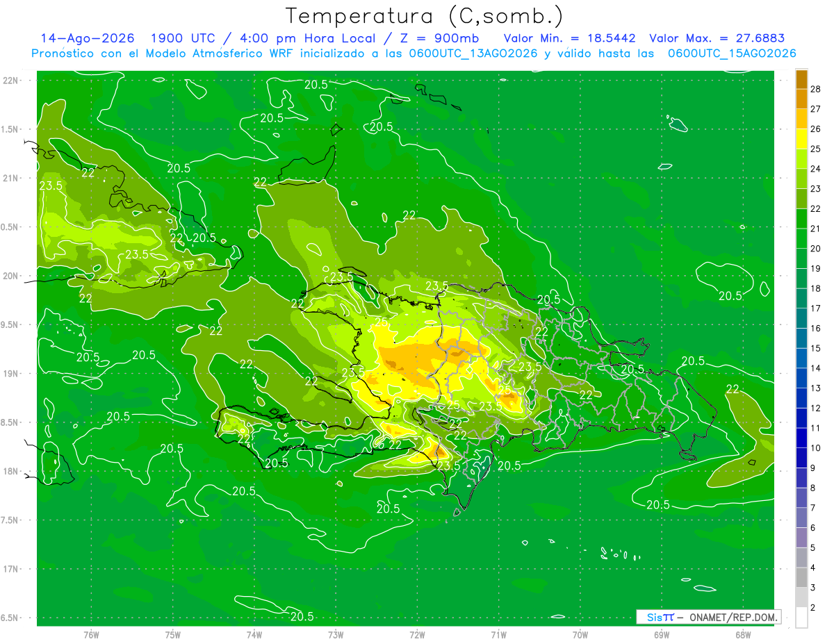
Task: Click the "18N" latitude axis label
Action: 11,471
